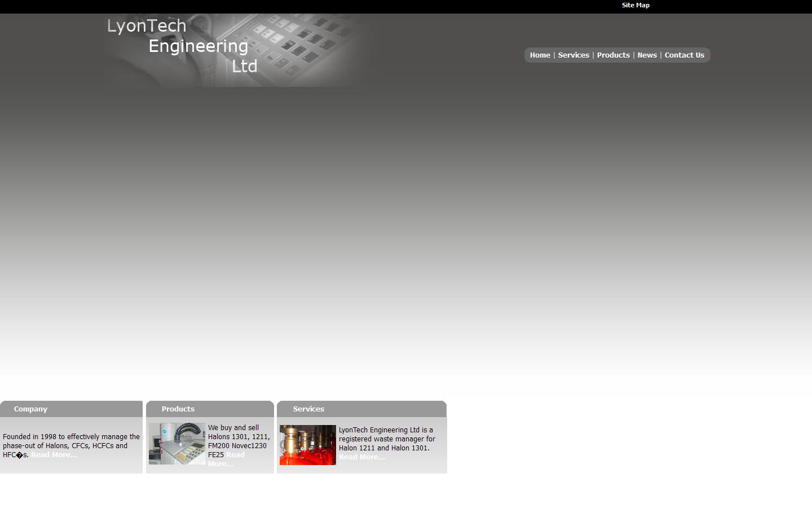
Task: Open the News page
Action: (647, 55)
